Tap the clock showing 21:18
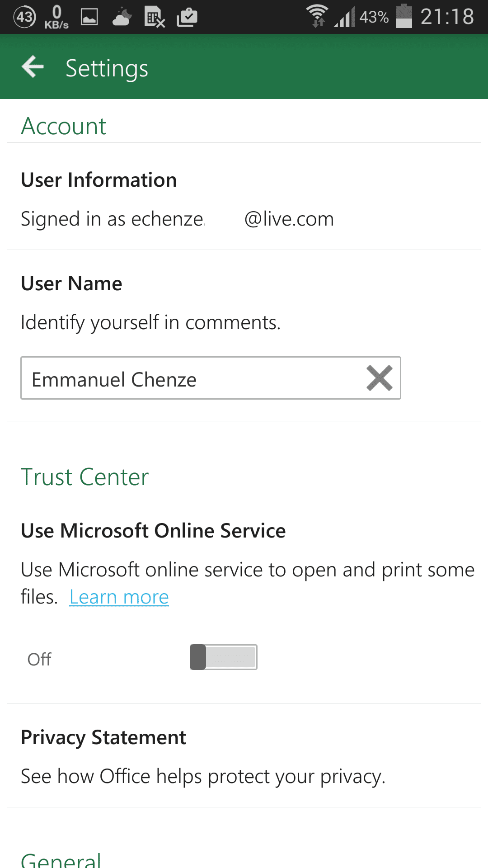The width and height of the screenshot is (488, 868). [x=447, y=17]
